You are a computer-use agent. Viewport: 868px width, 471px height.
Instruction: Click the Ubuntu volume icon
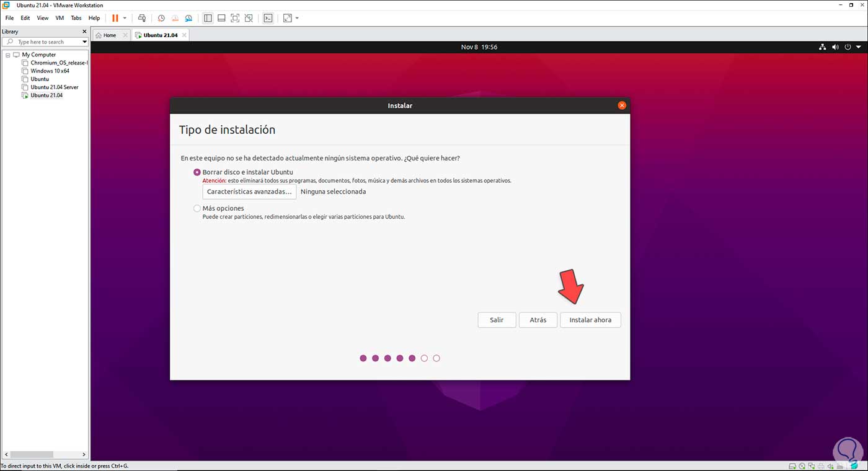click(x=835, y=47)
